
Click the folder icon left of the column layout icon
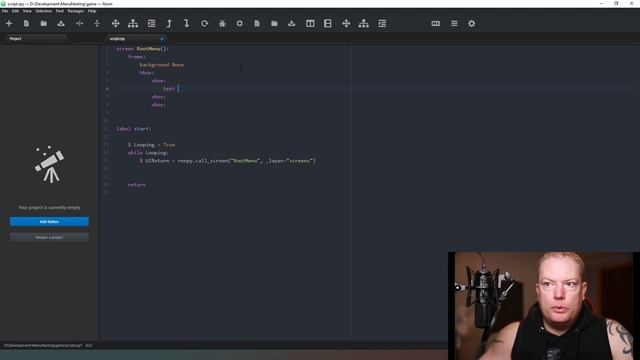coord(274,24)
